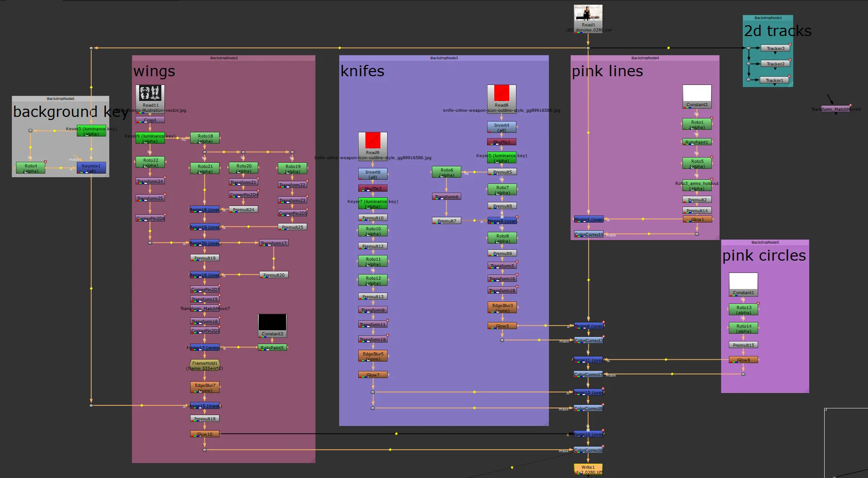
Task: Select the Transform_MatchMove5 node near top right
Action: pyautogui.click(x=835, y=109)
